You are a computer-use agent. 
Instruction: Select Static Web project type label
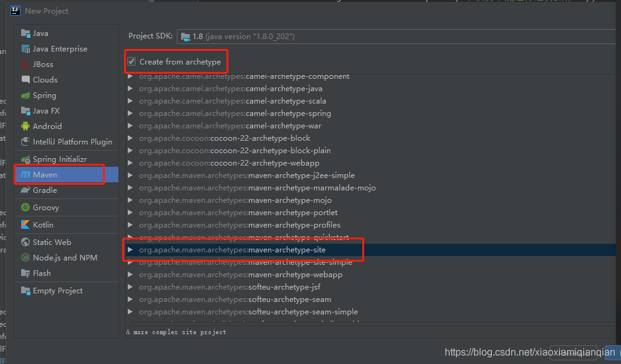pos(52,242)
